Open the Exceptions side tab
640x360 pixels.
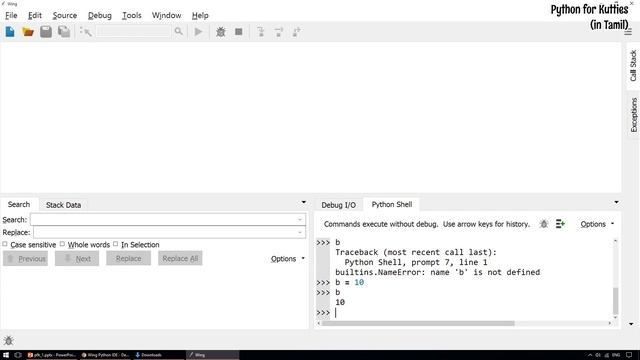pyautogui.click(x=633, y=115)
